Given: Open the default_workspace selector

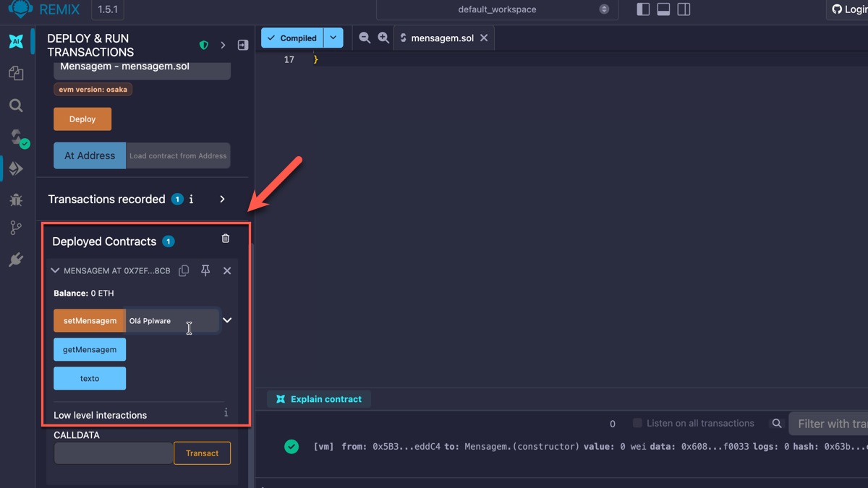Looking at the screenshot, I should click(x=496, y=9).
